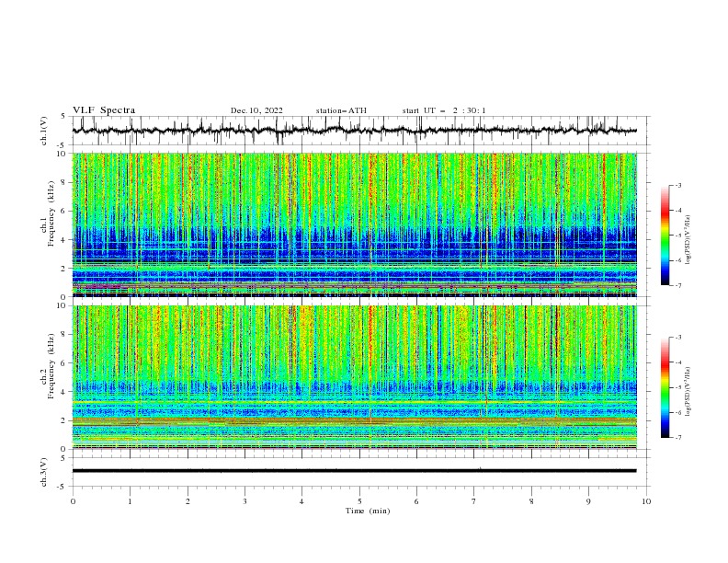728x563 pixels.
Task: Click the ch.2 Frequency (kHz) axis label
Action: pos(49,366)
